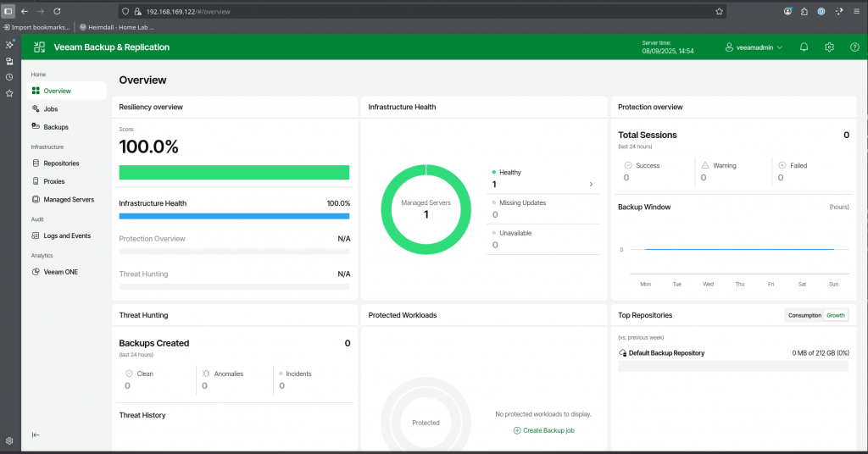This screenshot has height=454, width=868.
Task: Switch Top Repositories to Consumption
Action: pos(804,315)
